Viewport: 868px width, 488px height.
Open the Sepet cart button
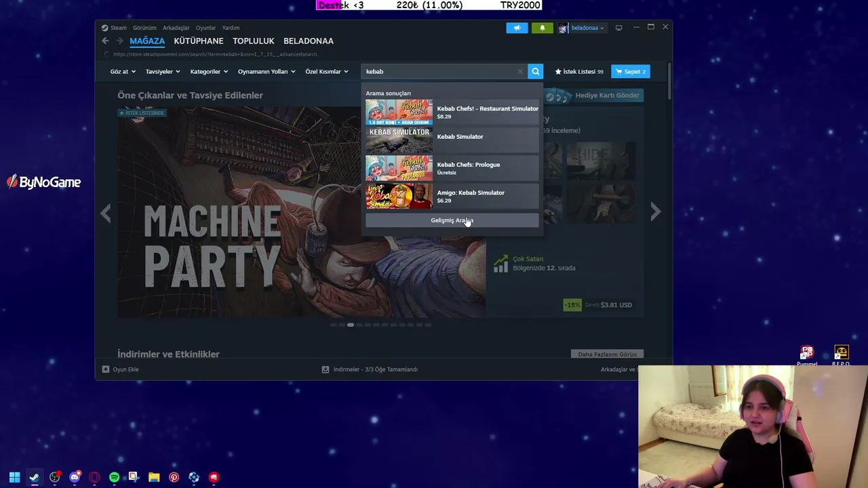point(631,71)
